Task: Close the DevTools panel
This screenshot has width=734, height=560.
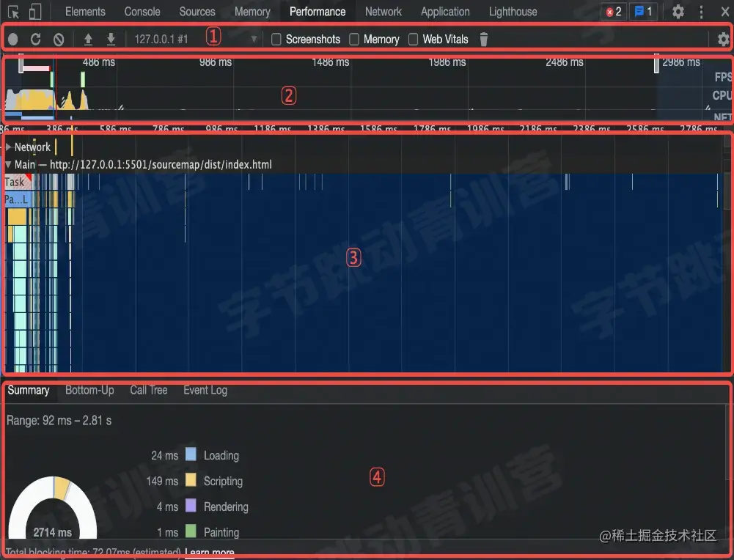Action: [724, 12]
